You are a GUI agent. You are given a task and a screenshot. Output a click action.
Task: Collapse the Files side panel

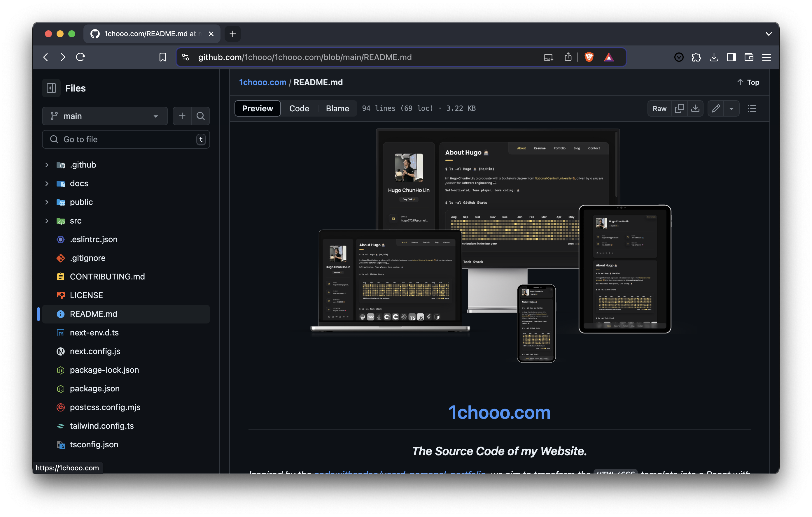click(51, 88)
